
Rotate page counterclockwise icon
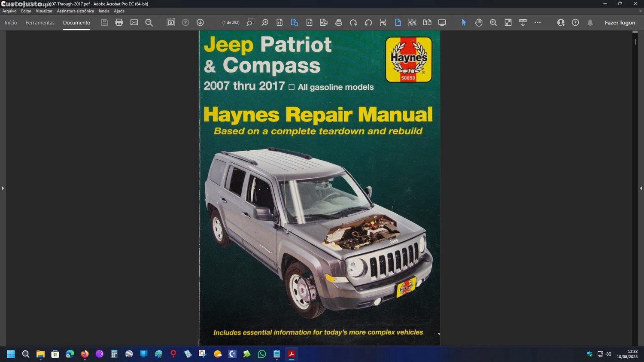368,22
